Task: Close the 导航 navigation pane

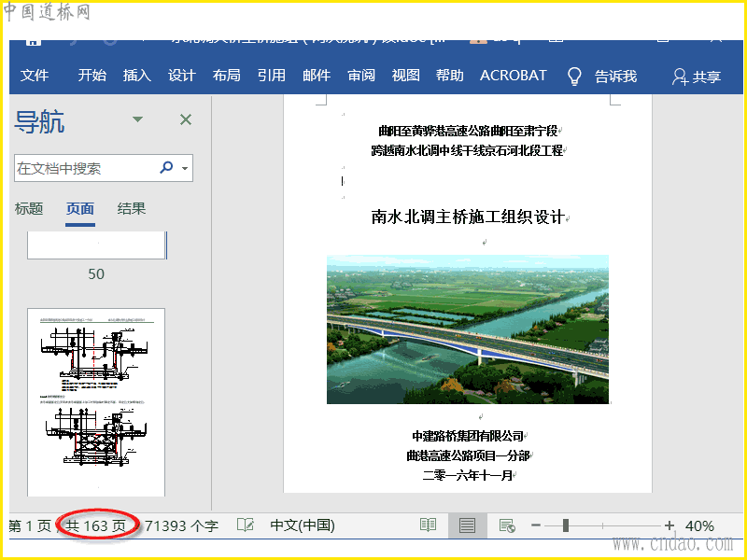Action: pos(186,119)
